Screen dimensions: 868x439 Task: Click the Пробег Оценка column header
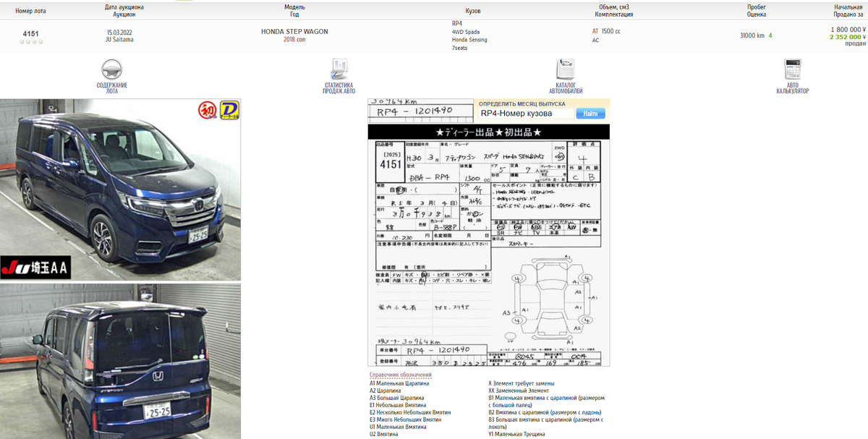point(757,11)
